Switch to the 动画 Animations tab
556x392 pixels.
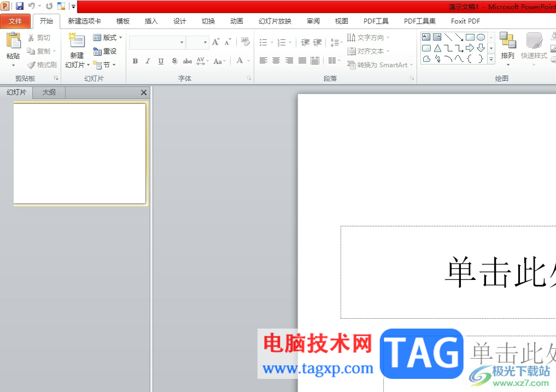[237, 21]
